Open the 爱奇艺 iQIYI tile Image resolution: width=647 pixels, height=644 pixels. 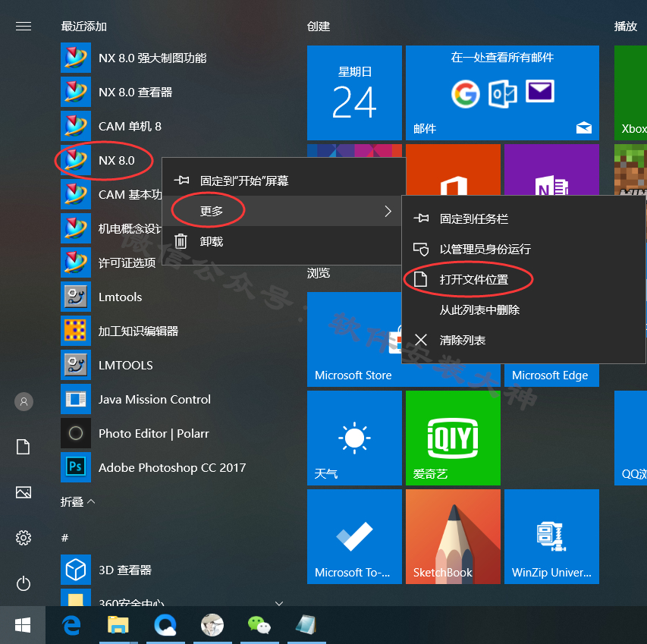[x=453, y=438]
